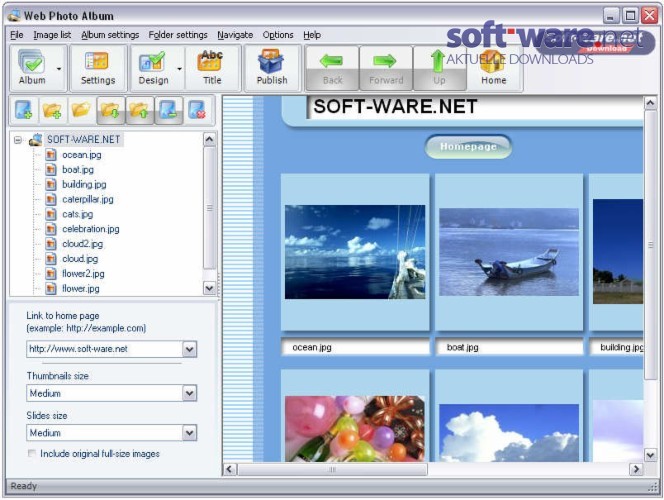The image size is (664, 500).
Task: Select flower2.jpg in the image tree
Action: pyautogui.click(x=83, y=273)
